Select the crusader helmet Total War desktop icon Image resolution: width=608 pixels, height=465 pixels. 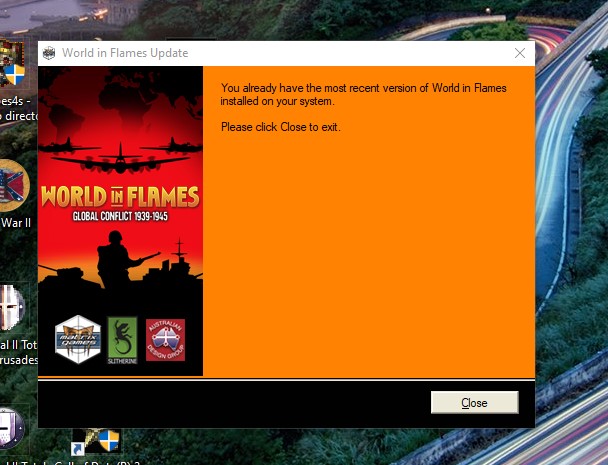[13, 307]
